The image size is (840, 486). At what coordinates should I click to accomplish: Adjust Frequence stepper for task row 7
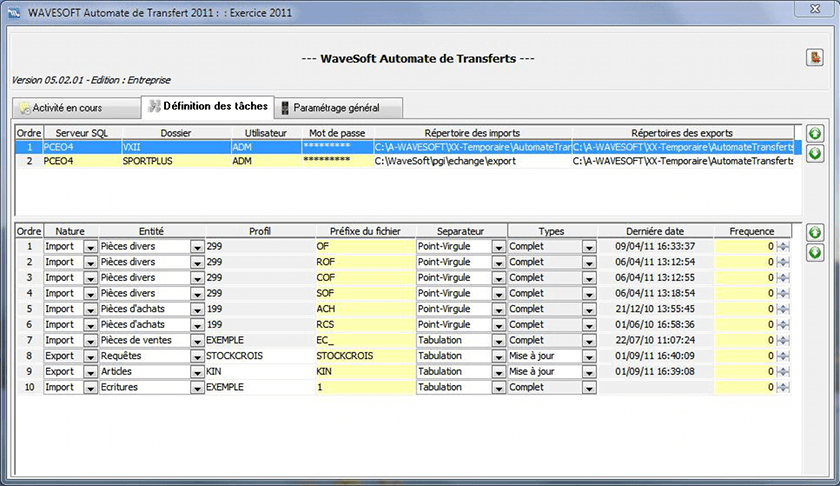[x=783, y=340]
